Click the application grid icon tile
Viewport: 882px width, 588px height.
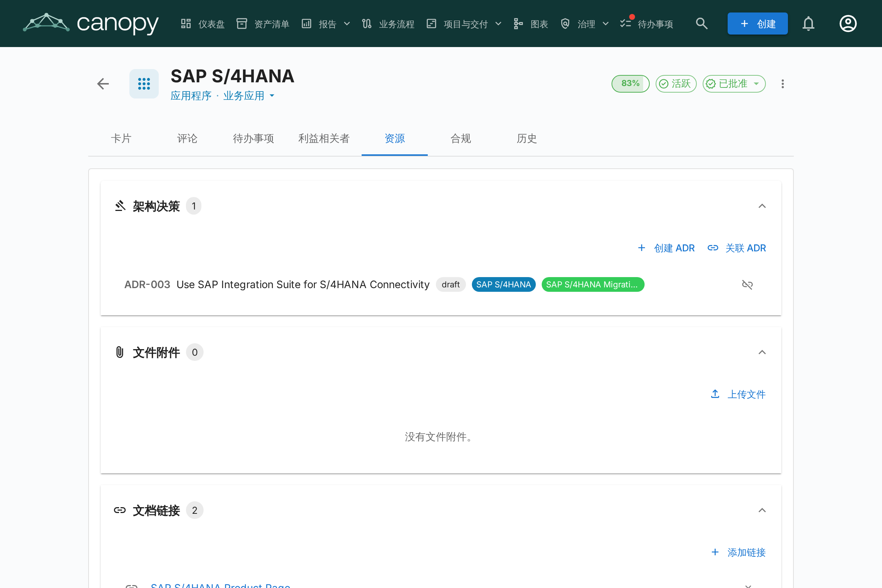144,84
